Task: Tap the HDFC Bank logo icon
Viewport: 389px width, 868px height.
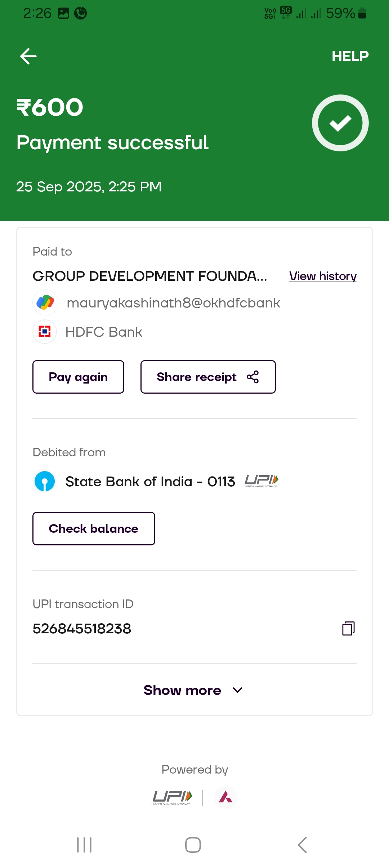Action: [45, 332]
